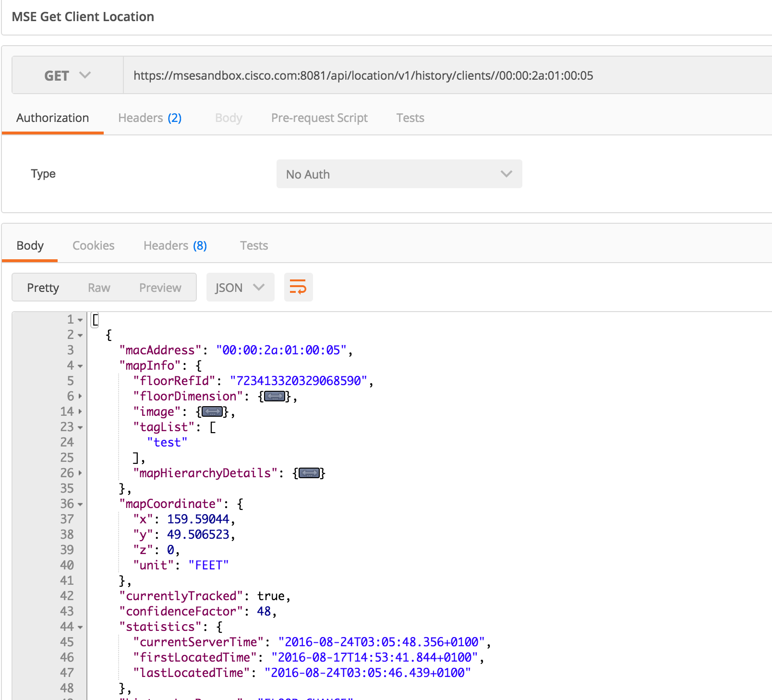Viewport: 772px width, 700px height.
Task: Collapse the object at line 2
Action: point(80,335)
